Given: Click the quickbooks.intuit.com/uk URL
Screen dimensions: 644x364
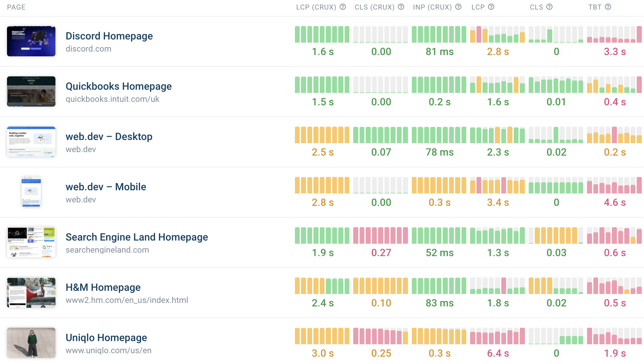Looking at the screenshot, I should (112, 99).
